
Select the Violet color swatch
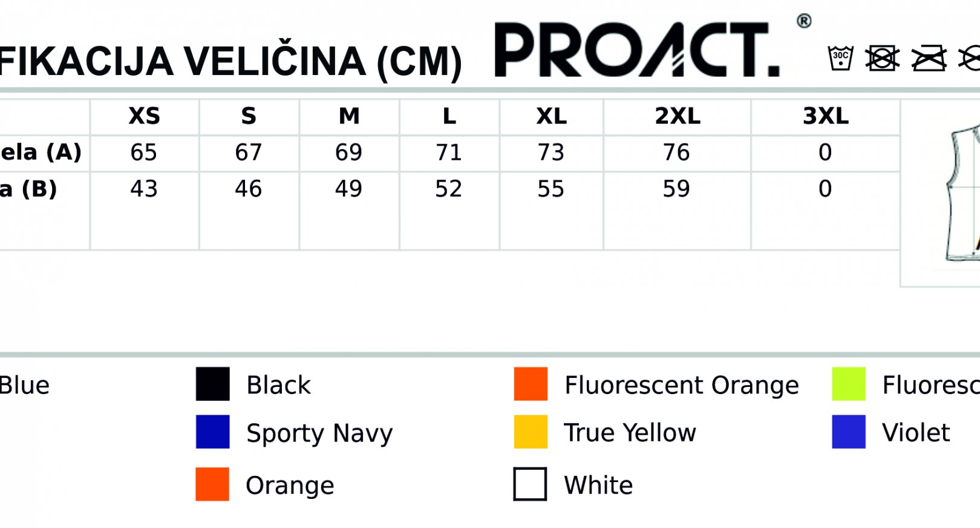coord(849,432)
